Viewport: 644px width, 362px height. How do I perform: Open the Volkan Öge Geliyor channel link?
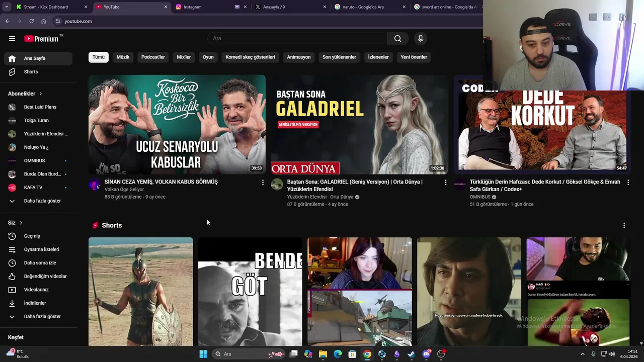coord(124,190)
